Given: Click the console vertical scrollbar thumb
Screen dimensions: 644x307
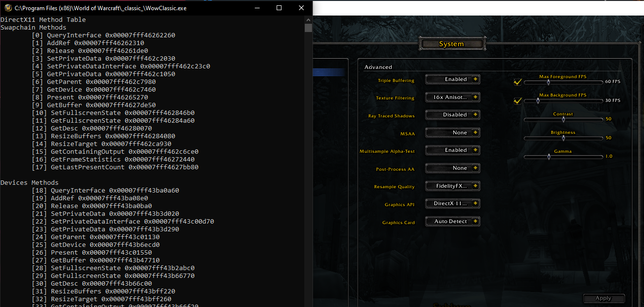Looking at the screenshot, I should pyautogui.click(x=308, y=28).
